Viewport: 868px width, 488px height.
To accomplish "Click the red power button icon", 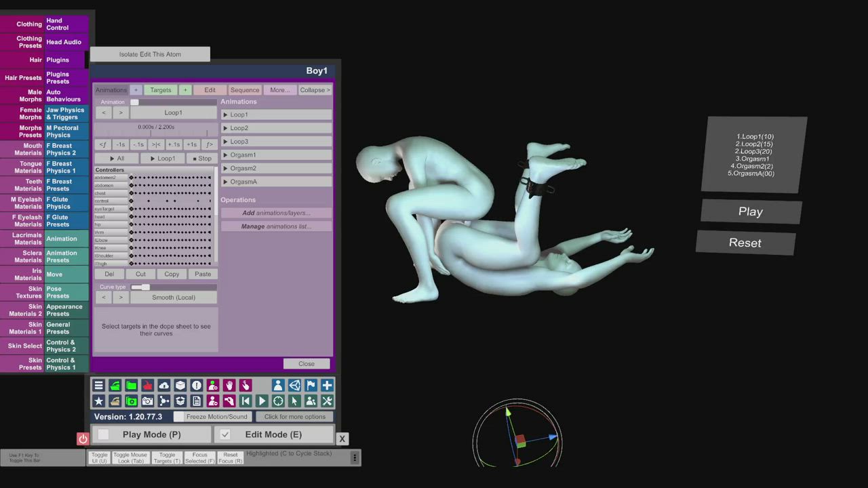I will click(x=83, y=439).
